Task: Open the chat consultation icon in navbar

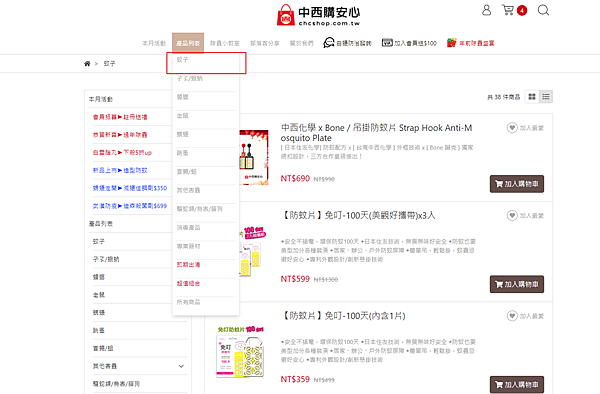Action: point(347,43)
